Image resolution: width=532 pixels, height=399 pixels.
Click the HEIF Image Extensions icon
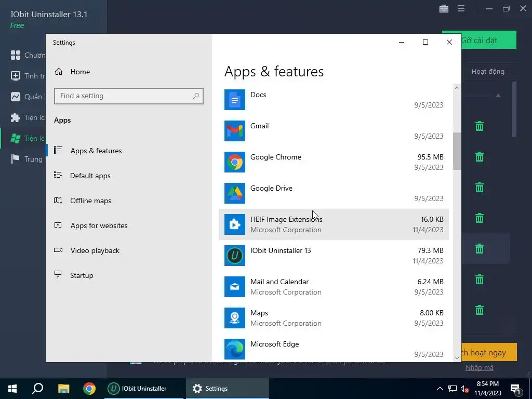pyautogui.click(x=234, y=224)
